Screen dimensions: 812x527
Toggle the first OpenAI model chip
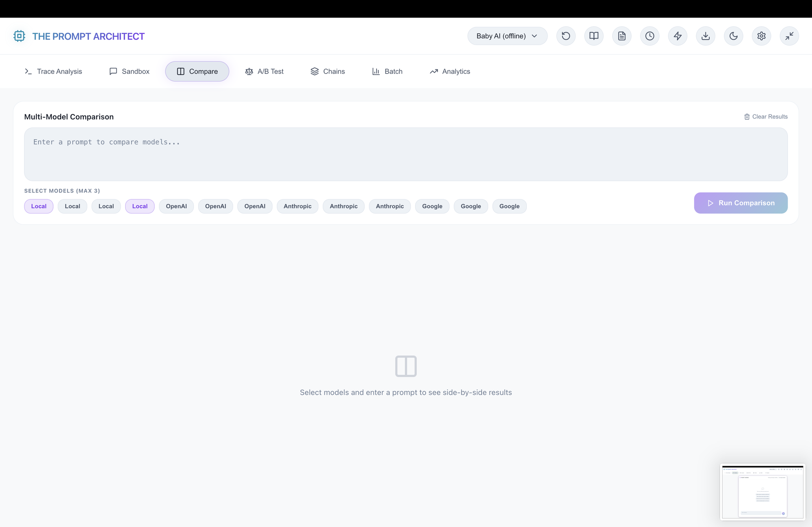click(176, 206)
